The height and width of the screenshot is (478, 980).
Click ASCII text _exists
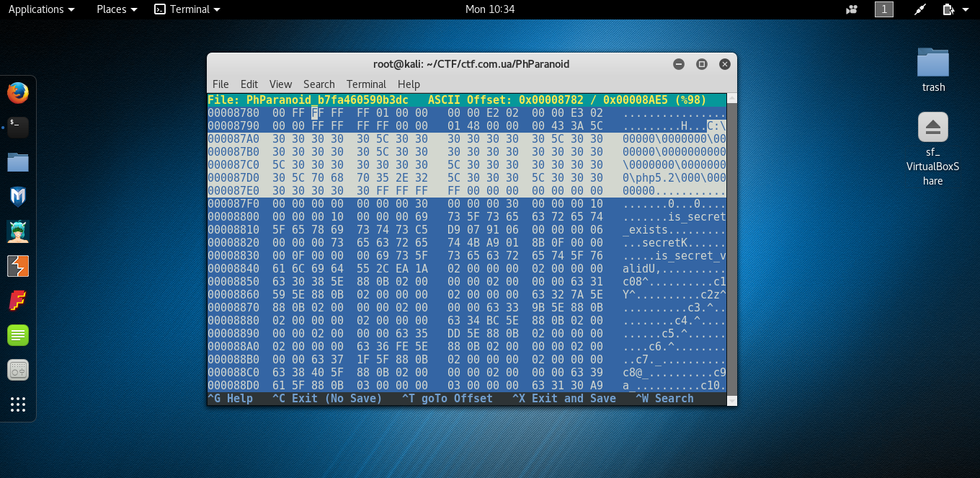tap(646, 230)
